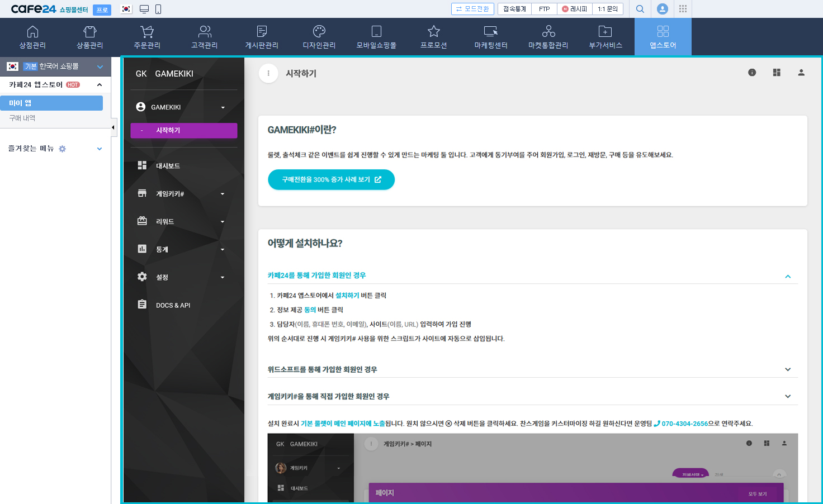This screenshot has height=504, width=823.
Task: Open the apps grid icon in top bar
Action: pos(683,9)
